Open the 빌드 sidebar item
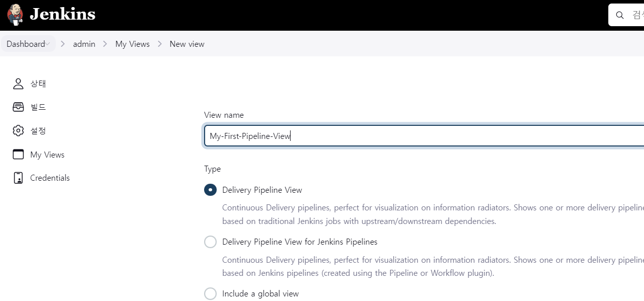Image resolution: width=644 pixels, height=301 pixels. pos(38,107)
